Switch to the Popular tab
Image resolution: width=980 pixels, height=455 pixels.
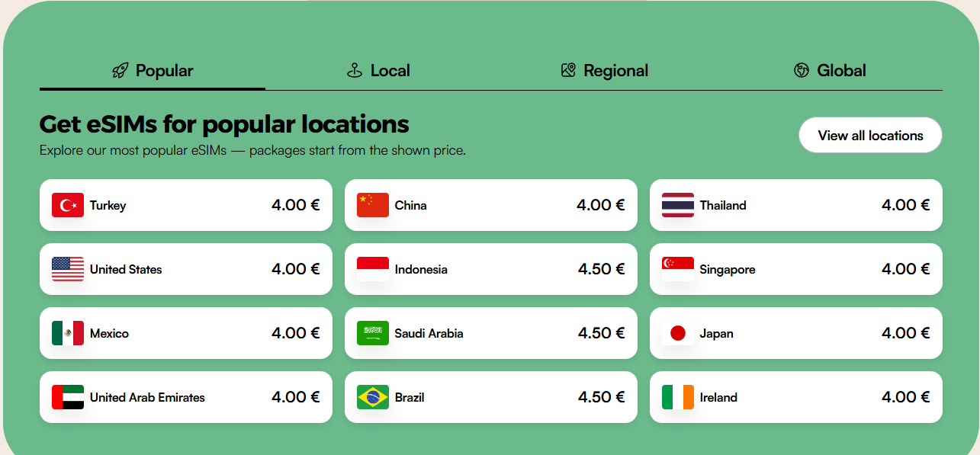tap(153, 71)
